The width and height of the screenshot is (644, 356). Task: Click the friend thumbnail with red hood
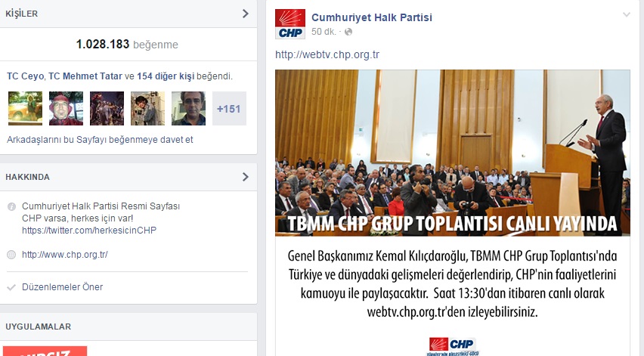click(x=66, y=108)
